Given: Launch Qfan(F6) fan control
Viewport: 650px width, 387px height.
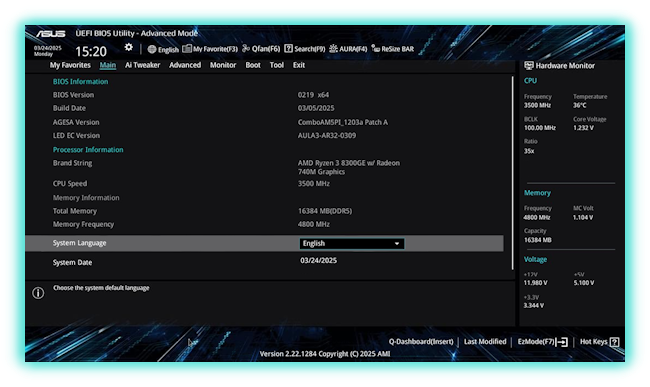Looking at the screenshot, I should tap(261, 49).
